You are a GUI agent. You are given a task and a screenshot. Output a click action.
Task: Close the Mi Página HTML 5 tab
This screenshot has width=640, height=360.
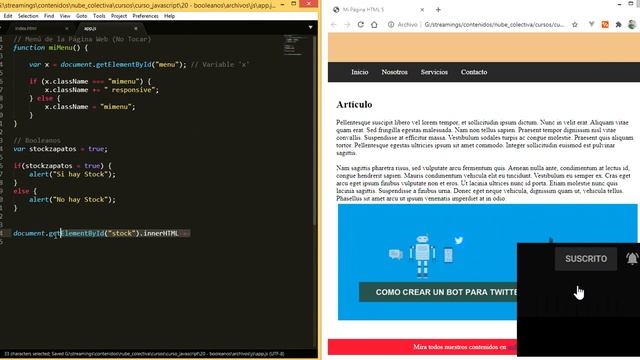[422, 9]
